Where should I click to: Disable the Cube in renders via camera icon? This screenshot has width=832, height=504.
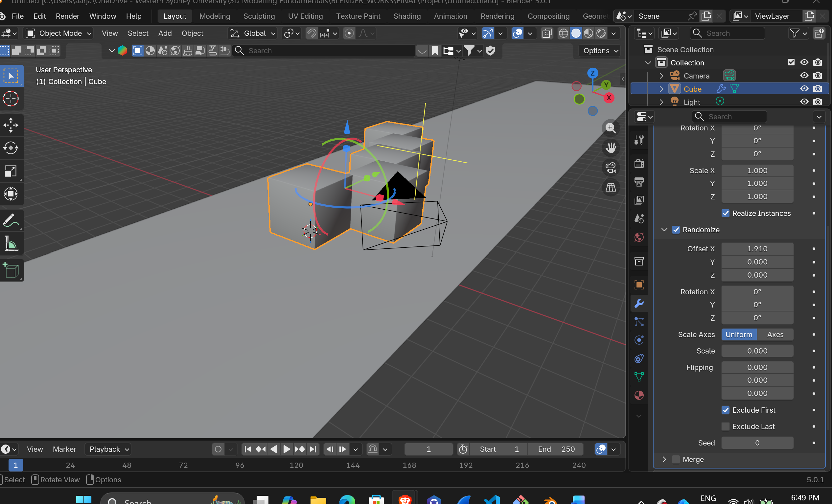click(x=818, y=89)
